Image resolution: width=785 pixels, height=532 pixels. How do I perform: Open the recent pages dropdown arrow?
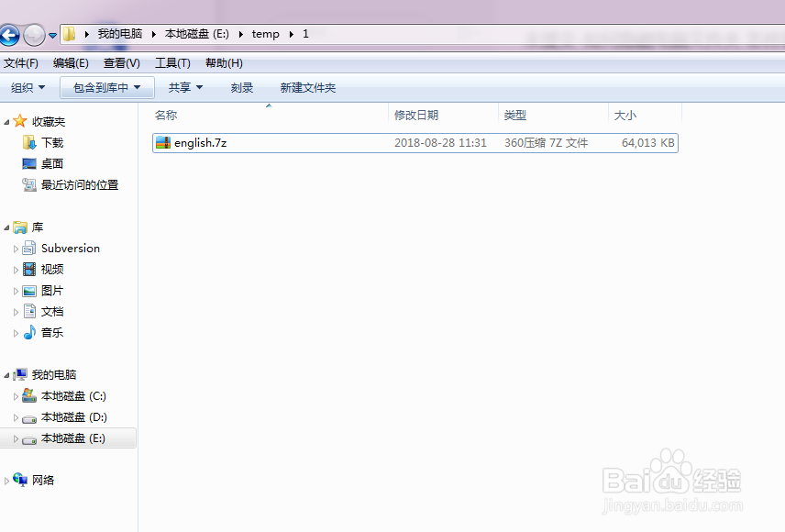pos(52,36)
